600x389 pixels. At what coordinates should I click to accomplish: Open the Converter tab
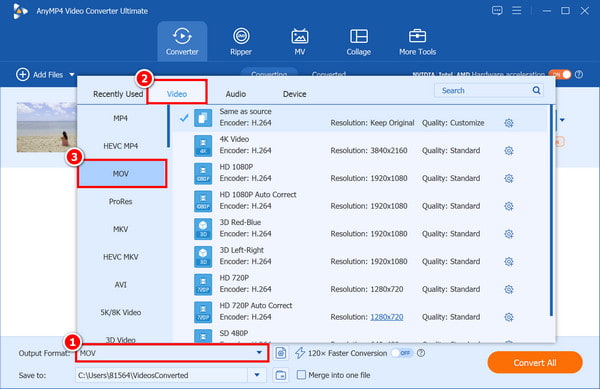tap(182, 41)
